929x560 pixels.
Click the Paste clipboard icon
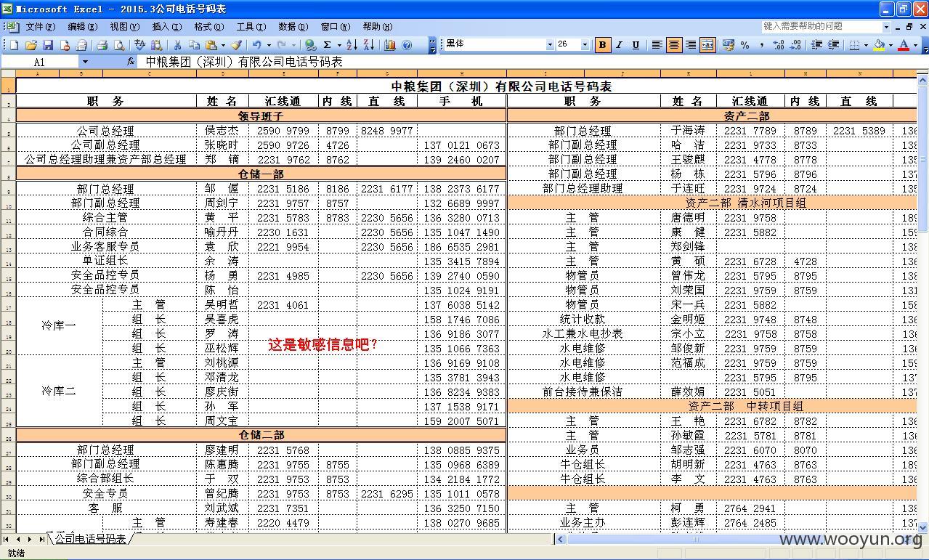(211, 45)
